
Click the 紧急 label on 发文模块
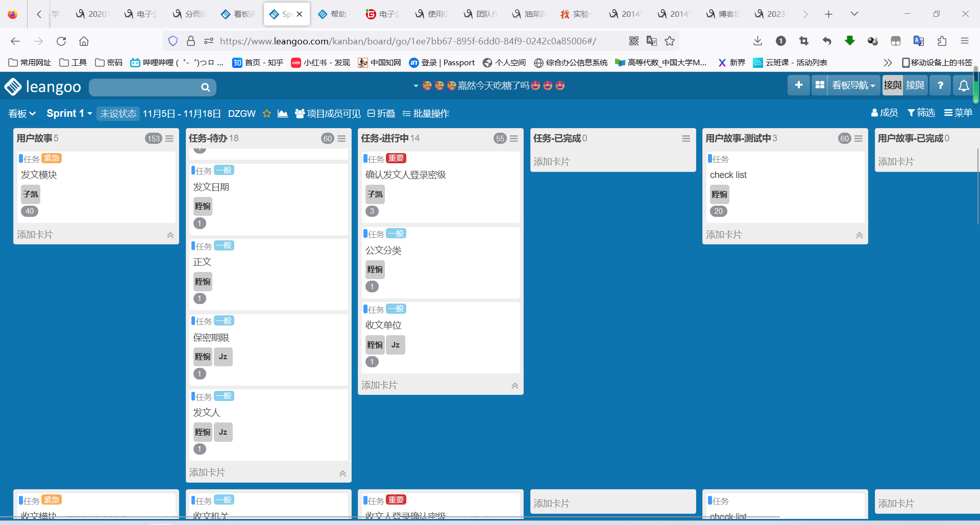click(x=51, y=159)
